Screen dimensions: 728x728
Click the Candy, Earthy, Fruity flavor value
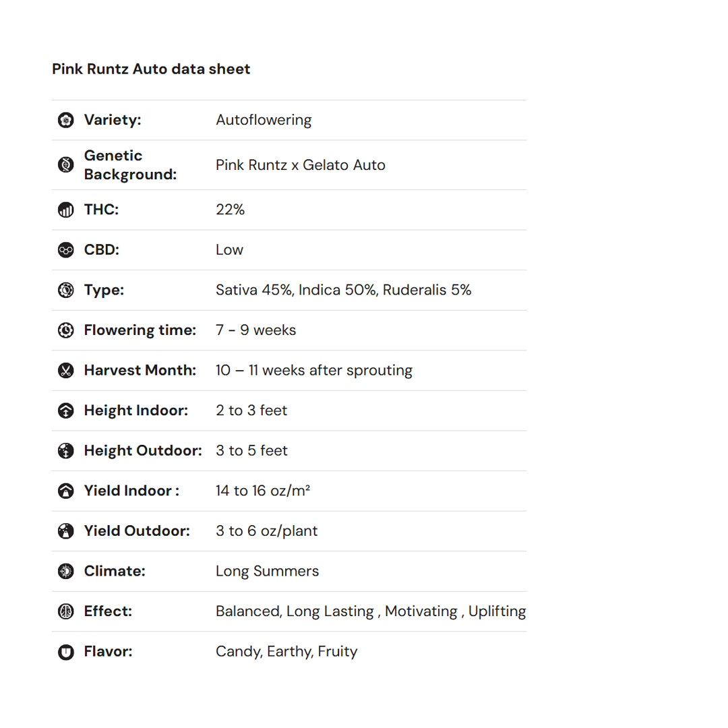[x=286, y=651]
